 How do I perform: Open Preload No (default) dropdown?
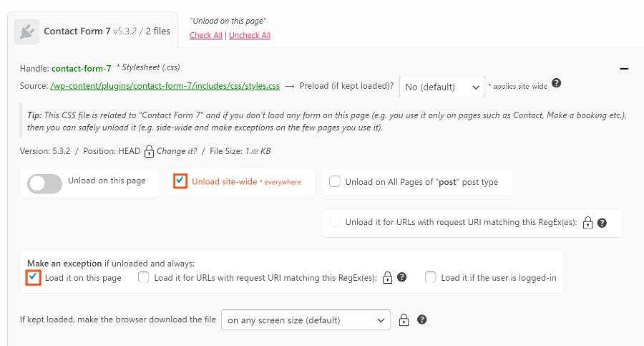(x=442, y=87)
